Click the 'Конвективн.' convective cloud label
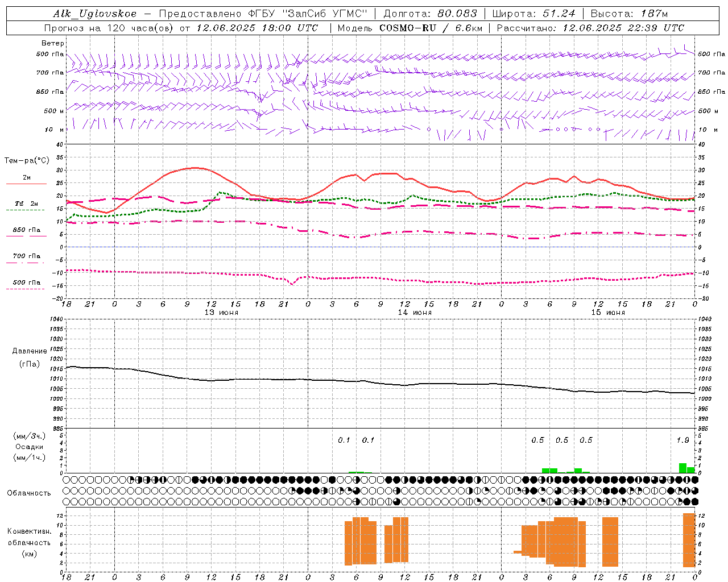 30,531
